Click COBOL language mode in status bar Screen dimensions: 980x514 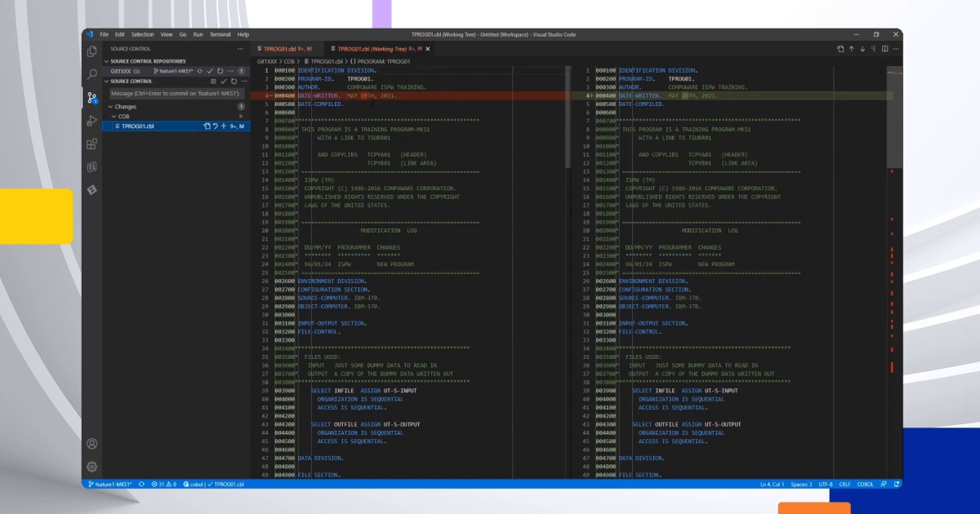coord(865,485)
